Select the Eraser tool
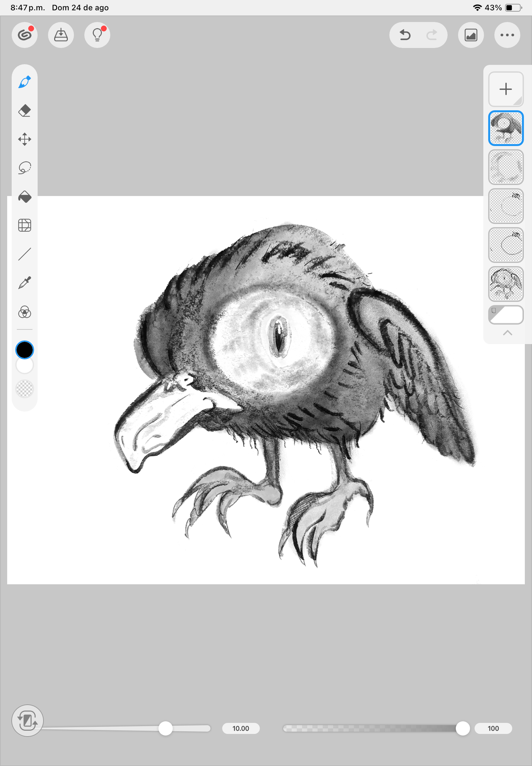 pos(25,110)
